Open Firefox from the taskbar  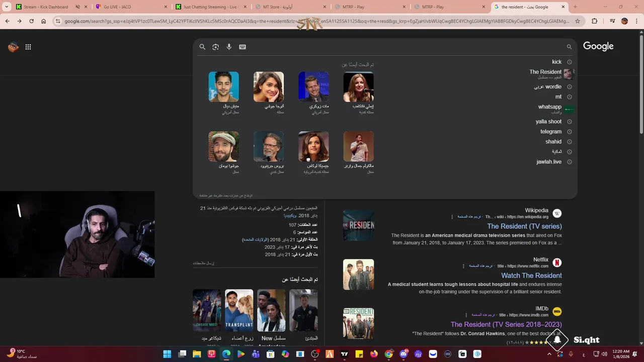pyautogui.click(x=373, y=354)
